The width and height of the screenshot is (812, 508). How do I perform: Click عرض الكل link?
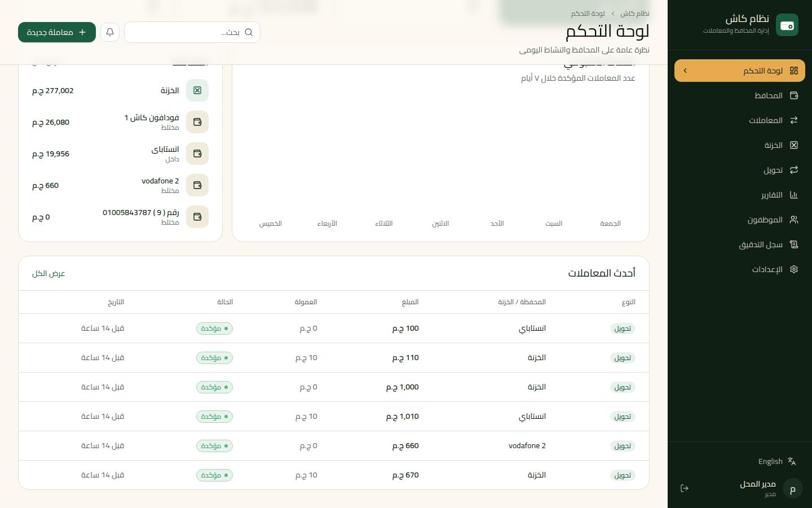pyautogui.click(x=48, y=273)
